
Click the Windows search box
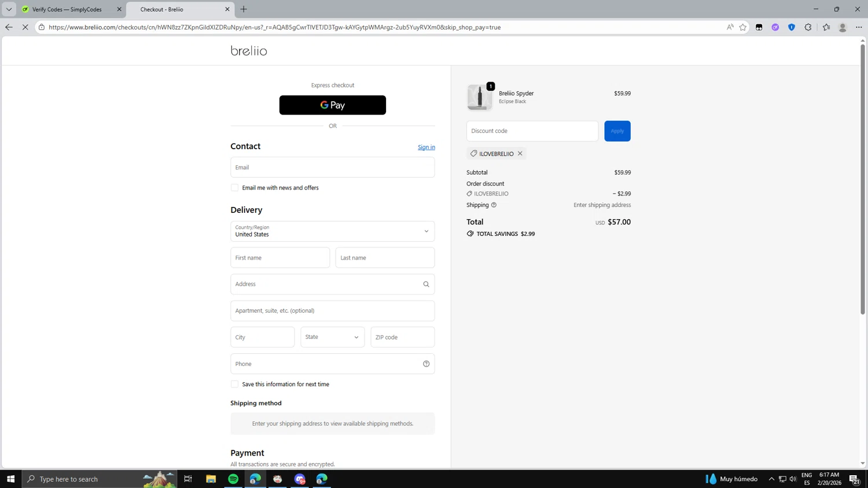100,479
